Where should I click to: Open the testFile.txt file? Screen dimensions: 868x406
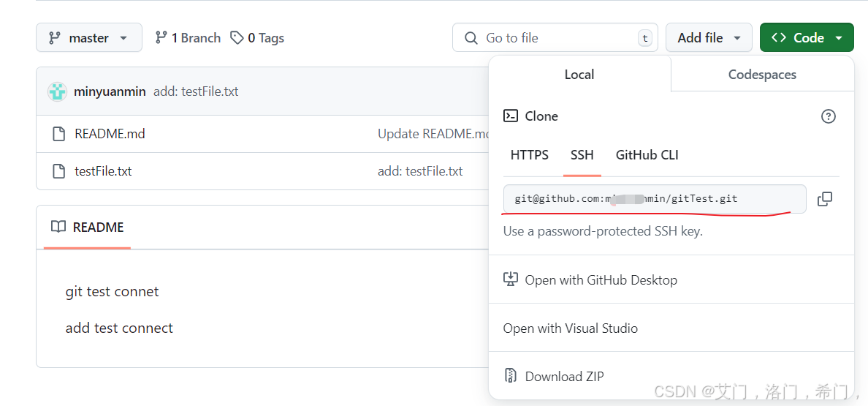pos(103,171)
